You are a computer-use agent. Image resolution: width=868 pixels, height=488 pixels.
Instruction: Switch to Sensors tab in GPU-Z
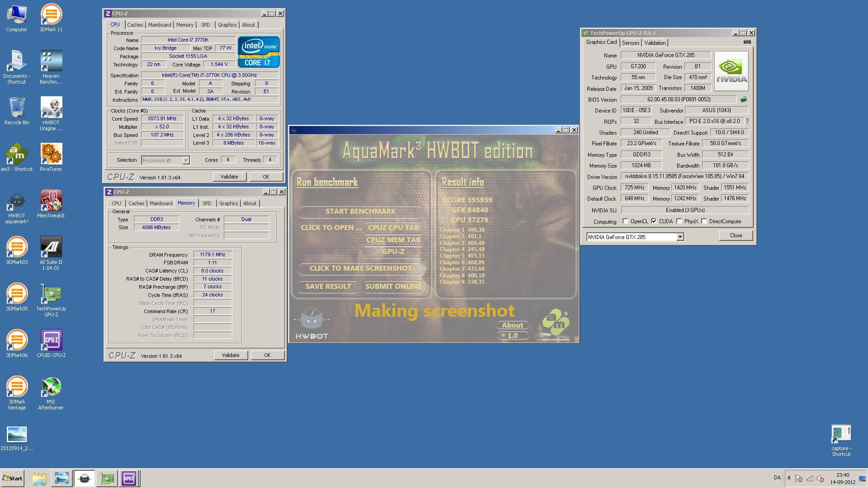click(x=630, y=43)
